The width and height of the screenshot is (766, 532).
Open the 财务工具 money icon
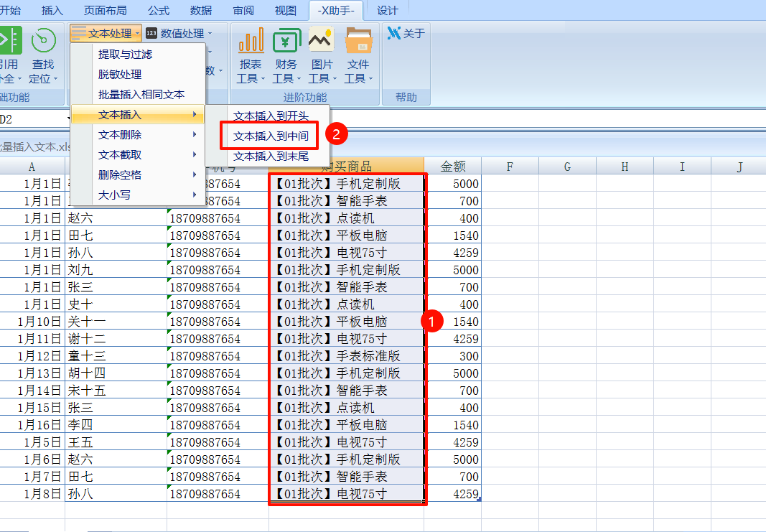point(286,40)
